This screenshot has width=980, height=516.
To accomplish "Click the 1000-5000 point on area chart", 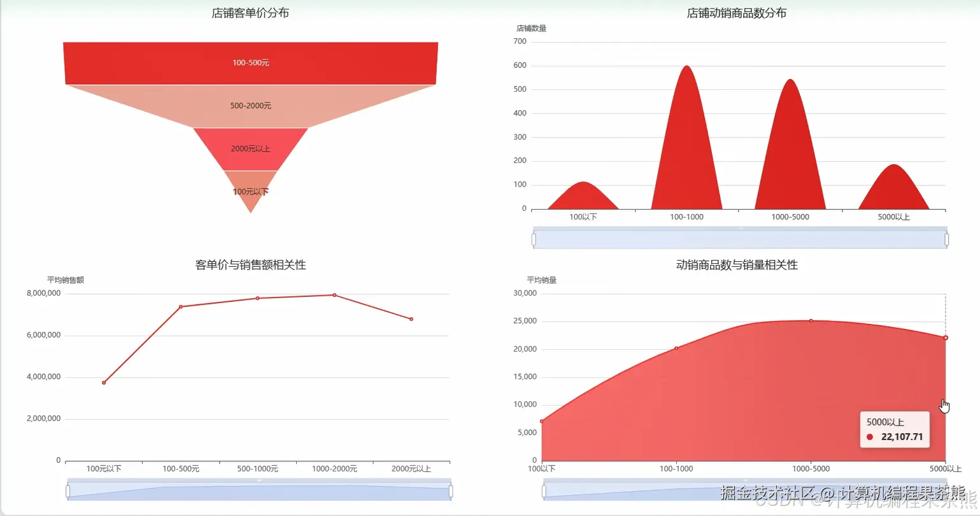I will pyautogui.click(x=811, y=320).
